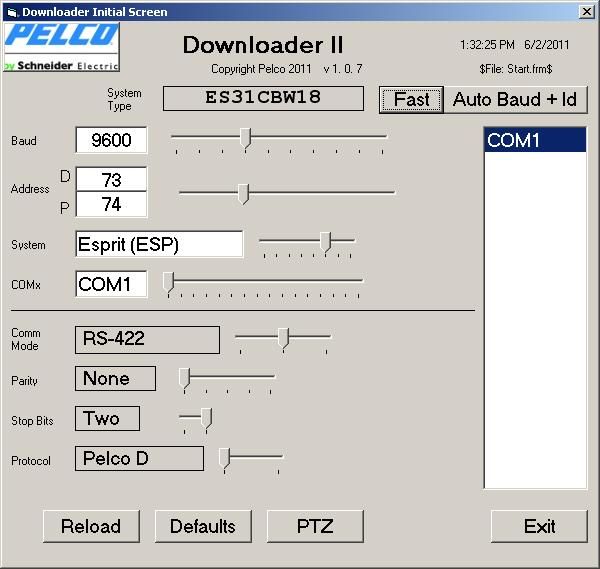The image size is (600, 569).
Task: Click the System type slider thumb
Action: click(x=325, y=242)
